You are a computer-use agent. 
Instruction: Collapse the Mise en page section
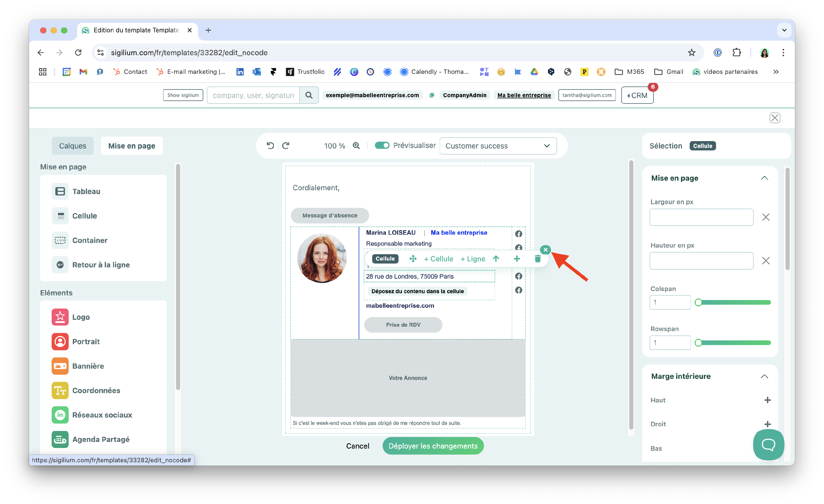point(764,178)
